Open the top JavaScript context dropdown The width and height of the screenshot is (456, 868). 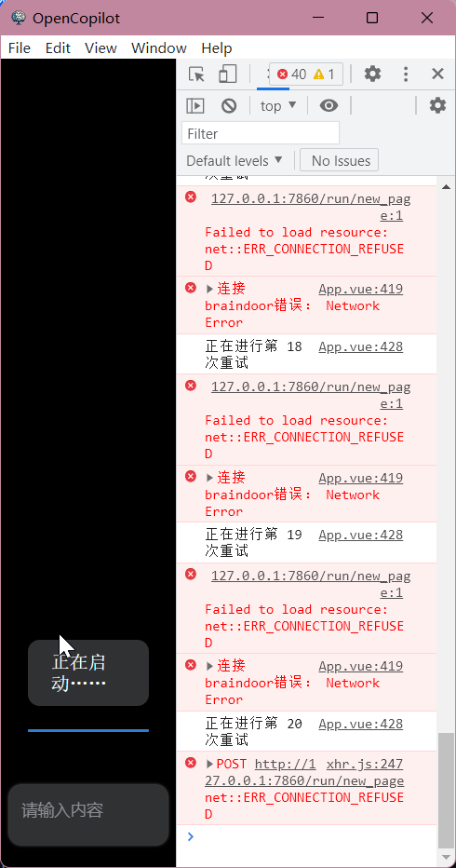pyautogui.click(x=278, y=105)
